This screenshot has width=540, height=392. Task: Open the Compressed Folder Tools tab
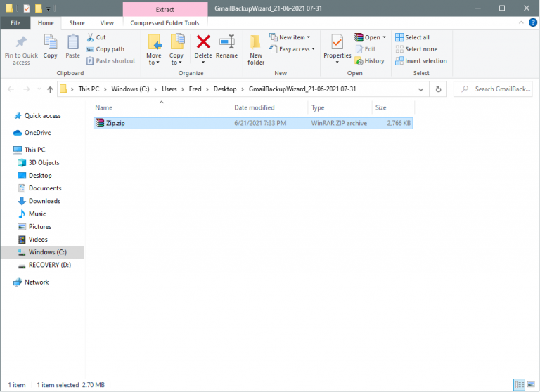tap(165, 23)
